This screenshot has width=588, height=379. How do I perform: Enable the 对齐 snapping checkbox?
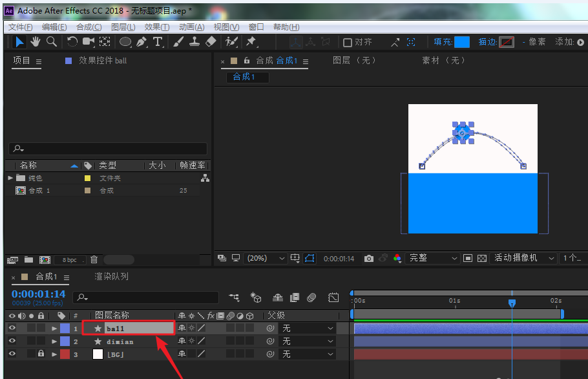coord(348,42)
